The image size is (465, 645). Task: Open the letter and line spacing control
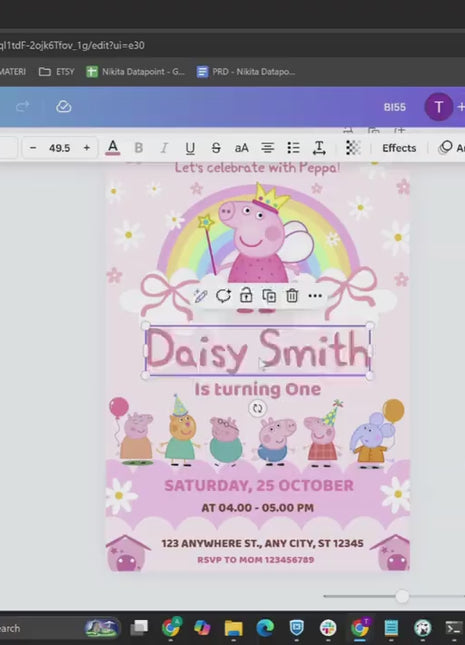(x=319, y=148)
